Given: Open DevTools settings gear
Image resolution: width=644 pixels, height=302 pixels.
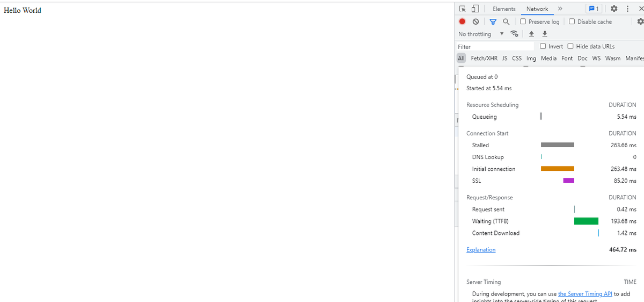Looking at the screenshot, I should coord(614,9).
